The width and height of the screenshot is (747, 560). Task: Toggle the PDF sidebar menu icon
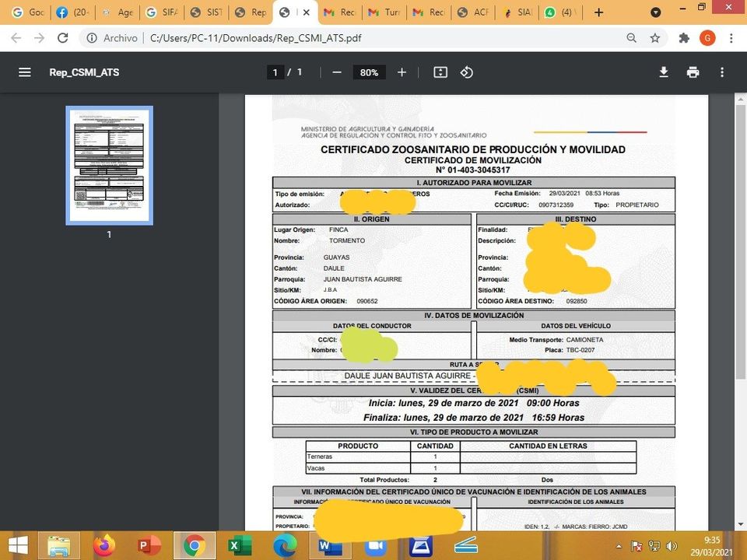(25, 72)
